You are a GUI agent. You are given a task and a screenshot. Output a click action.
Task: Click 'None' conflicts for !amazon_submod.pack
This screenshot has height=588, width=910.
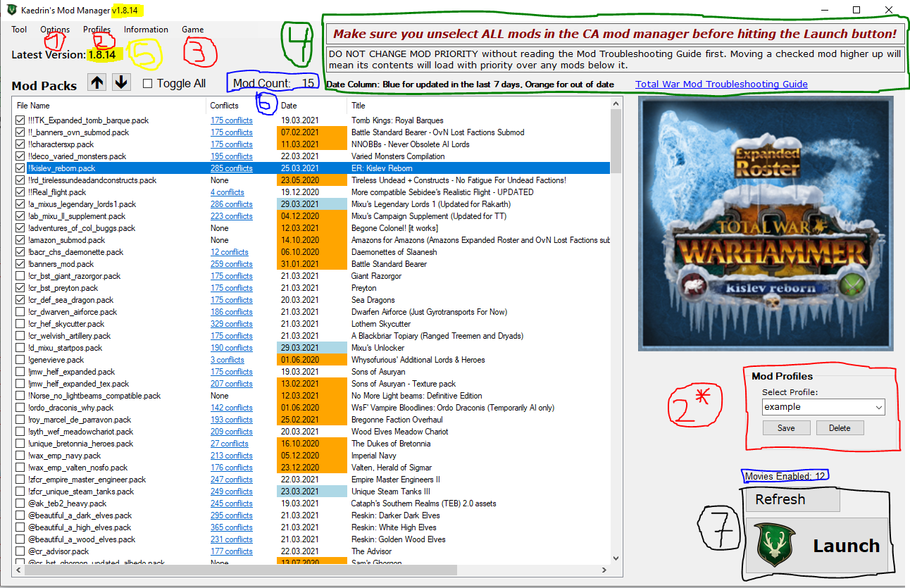click(x=219, y=240)
